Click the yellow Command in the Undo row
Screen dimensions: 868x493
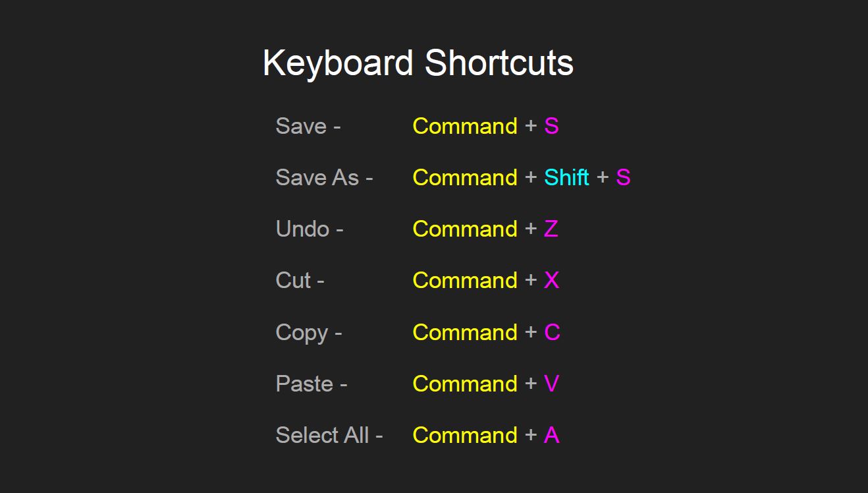coord(465,229)
